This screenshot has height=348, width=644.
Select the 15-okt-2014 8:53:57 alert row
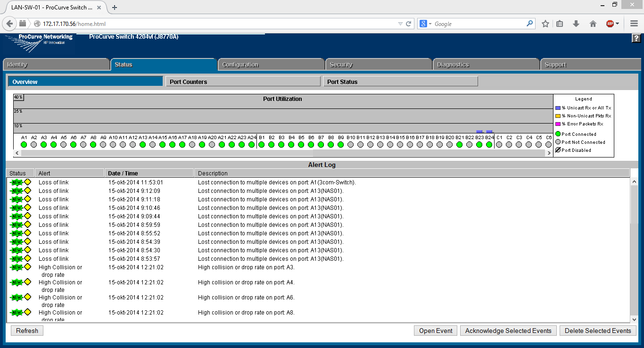318,259
